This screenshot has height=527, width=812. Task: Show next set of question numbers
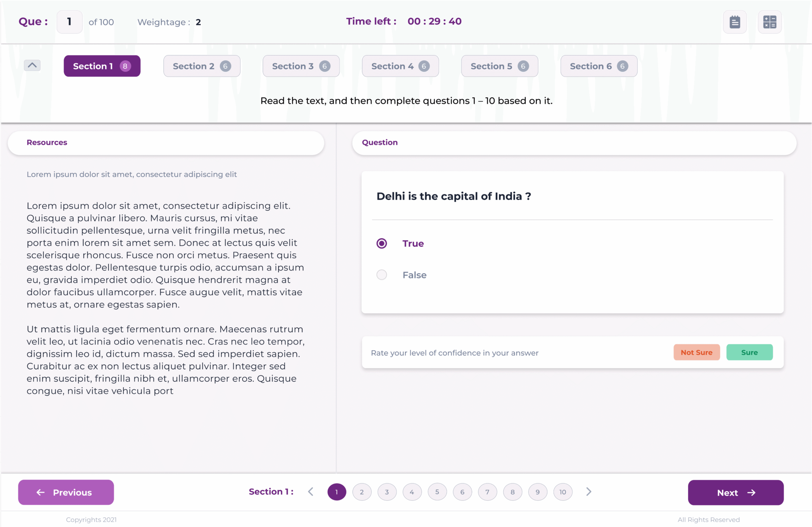click(x=588, y=492)
